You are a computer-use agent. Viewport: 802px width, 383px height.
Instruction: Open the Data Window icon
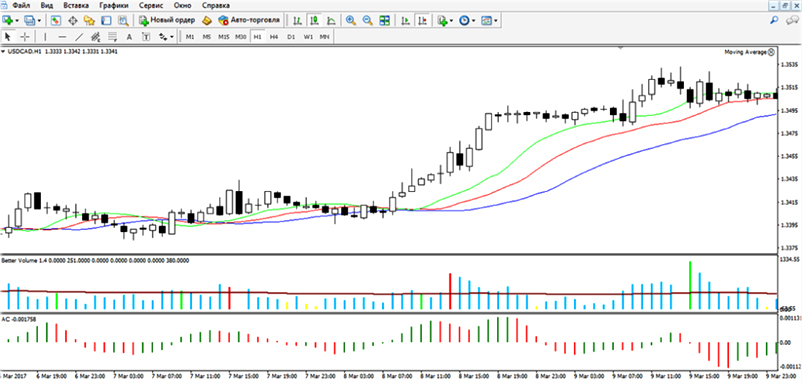coord(73,20)
